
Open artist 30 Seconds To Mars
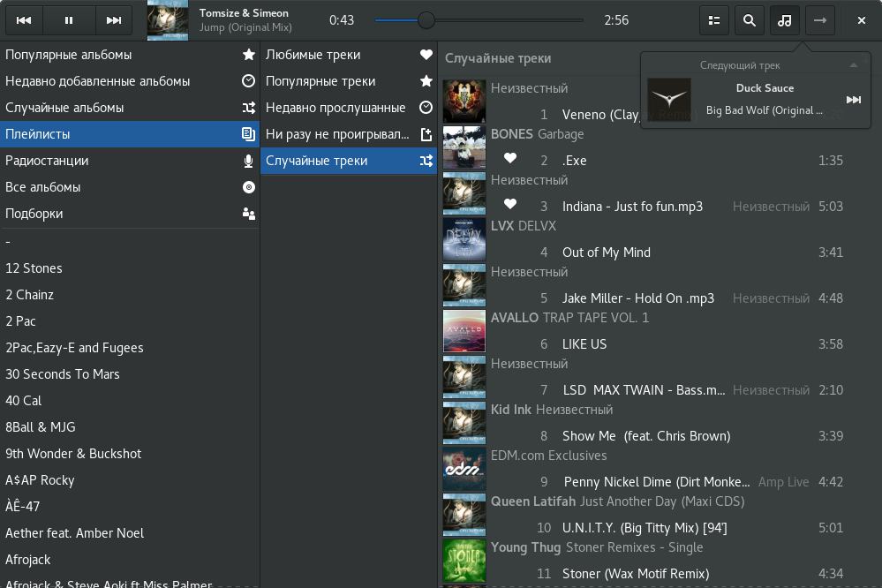click(x=63, y=374)
